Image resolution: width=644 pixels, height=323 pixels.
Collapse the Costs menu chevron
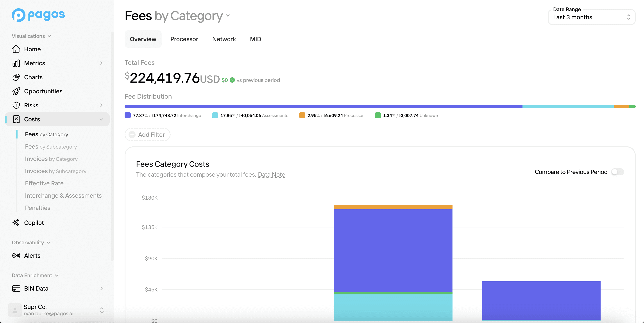101,119
